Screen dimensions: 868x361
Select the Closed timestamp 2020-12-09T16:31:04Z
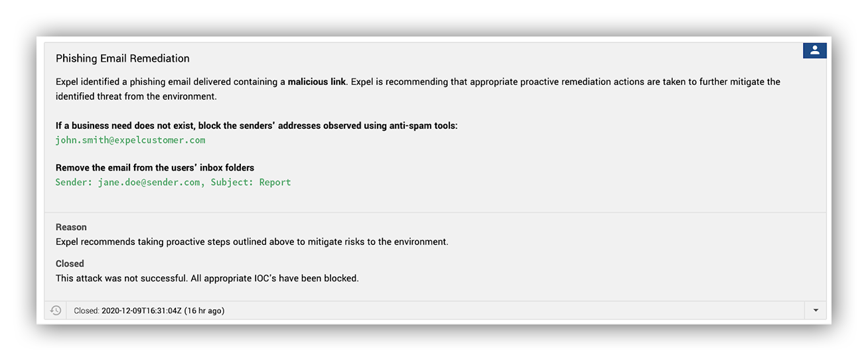click(x=141, y=311)
